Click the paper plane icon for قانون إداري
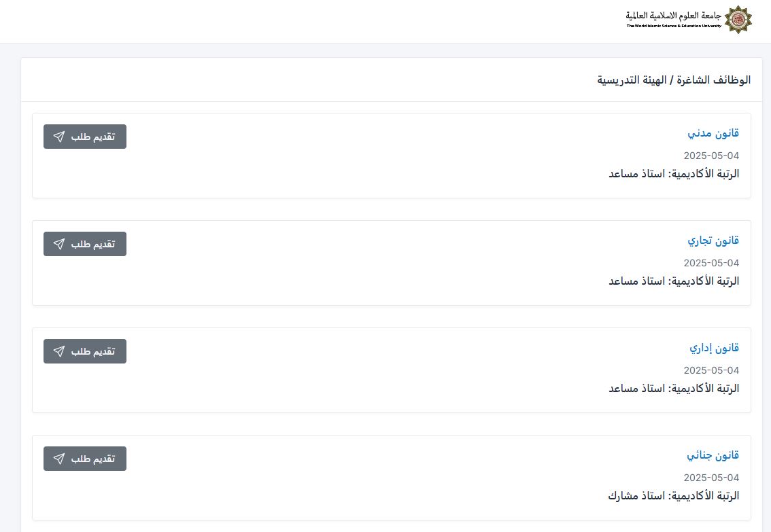Screen dimensions: 771x532 click(x=59, y=351)
